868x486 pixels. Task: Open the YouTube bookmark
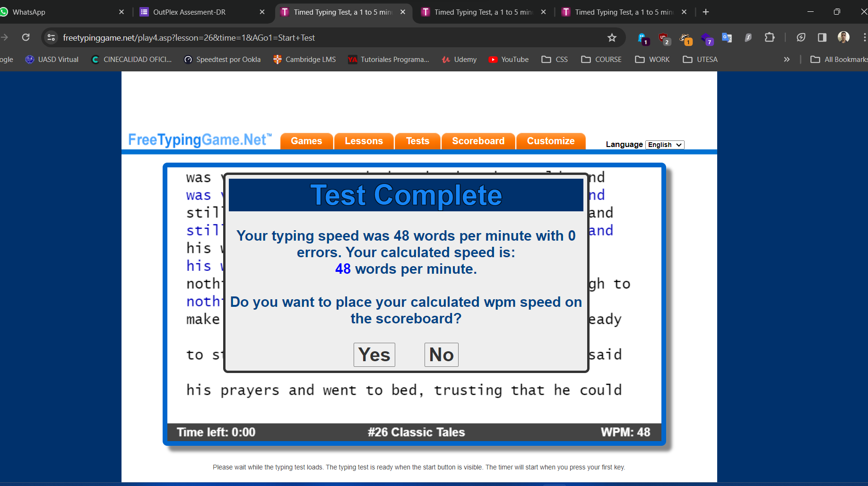(x=509, y=60)
